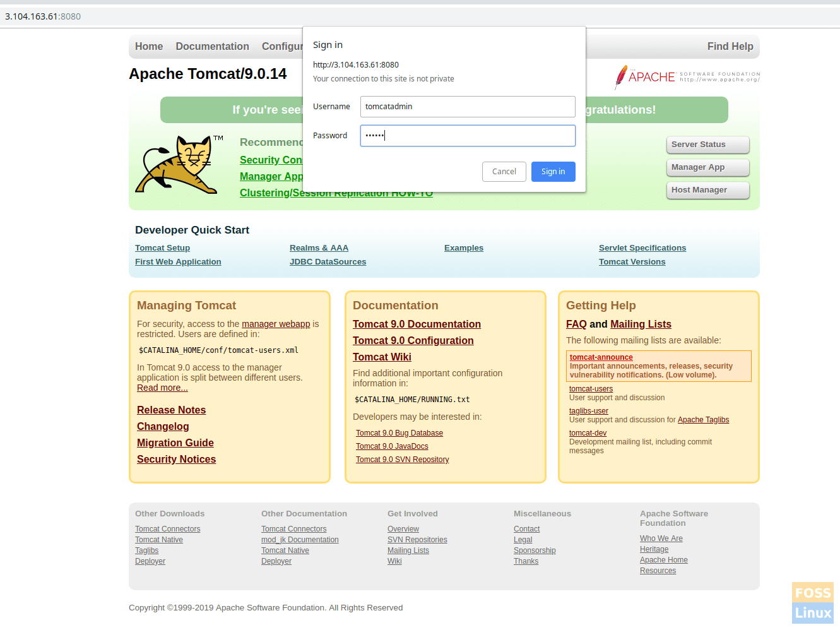Open the Home navigation item
The height and width of the screenshot is (630, 840).
point(149,47)
